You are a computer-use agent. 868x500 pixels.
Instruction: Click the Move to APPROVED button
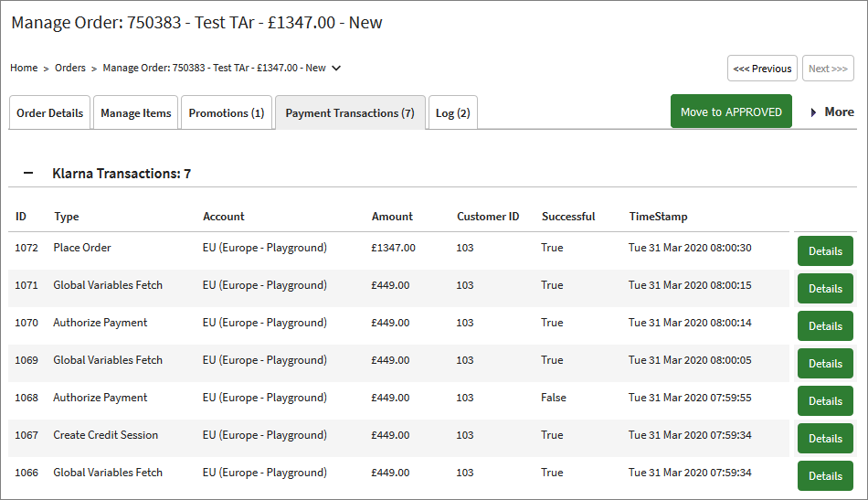tap(731, 112)
